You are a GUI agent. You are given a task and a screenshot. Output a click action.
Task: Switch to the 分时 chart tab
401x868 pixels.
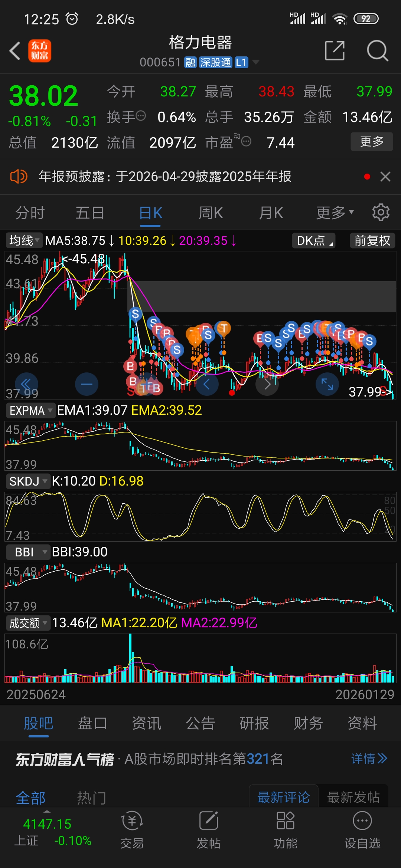[x=30, y=213]
